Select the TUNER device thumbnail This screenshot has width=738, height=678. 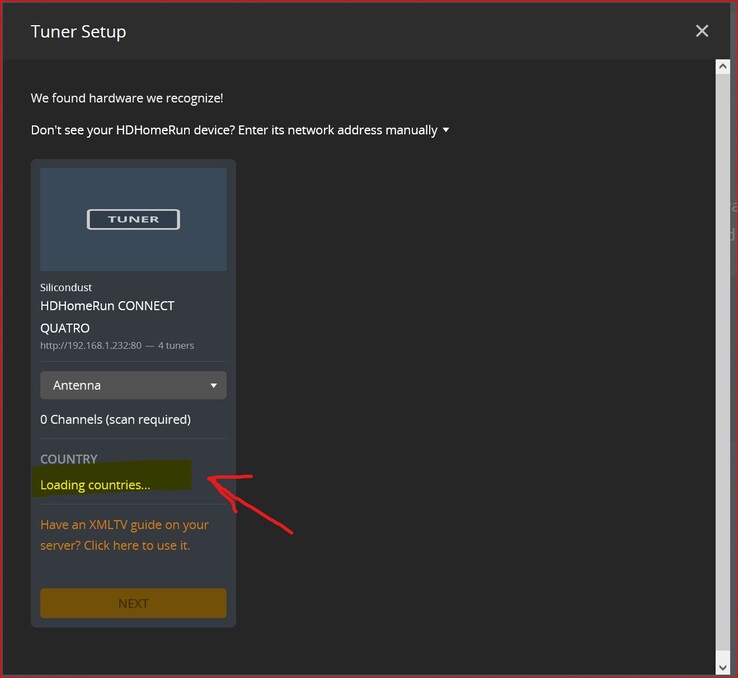click(133, 219)
